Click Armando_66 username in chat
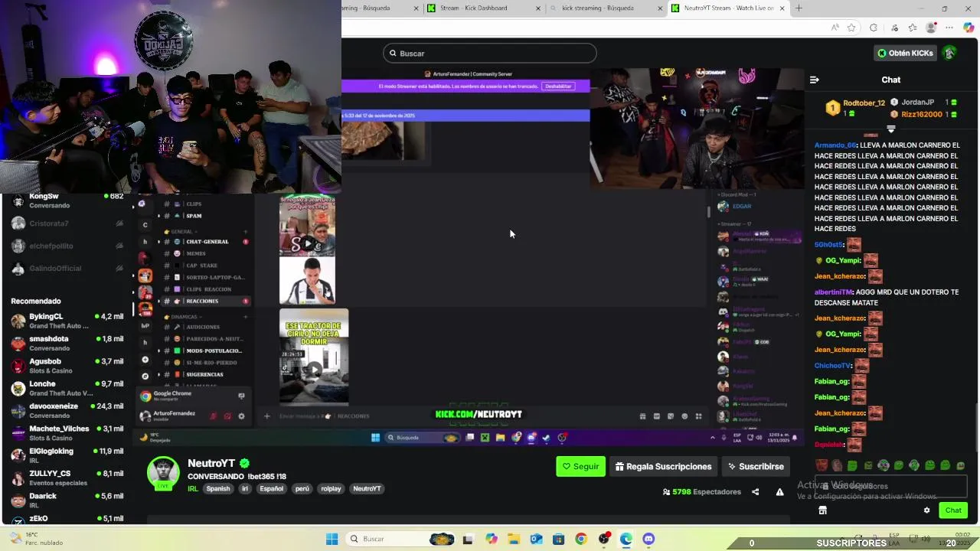The width and height of the screenshot is (980, 551). [x=835, y=145]
